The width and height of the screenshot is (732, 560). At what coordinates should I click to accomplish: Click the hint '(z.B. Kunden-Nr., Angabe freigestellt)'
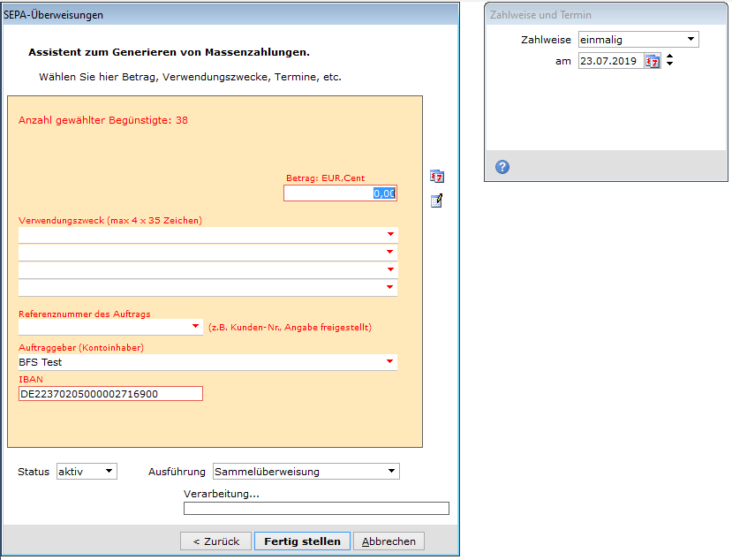click(x=290, y=328)
